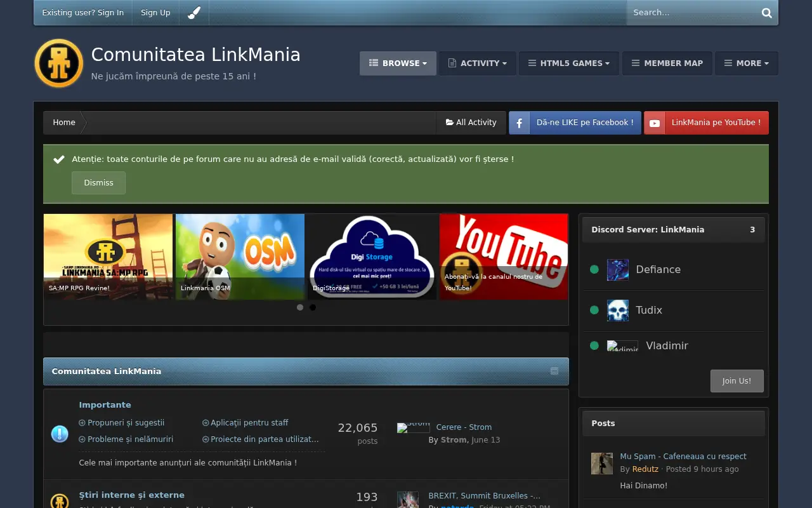Open the Browse dropdown menu
812x508 pixels.
(398, 63)
